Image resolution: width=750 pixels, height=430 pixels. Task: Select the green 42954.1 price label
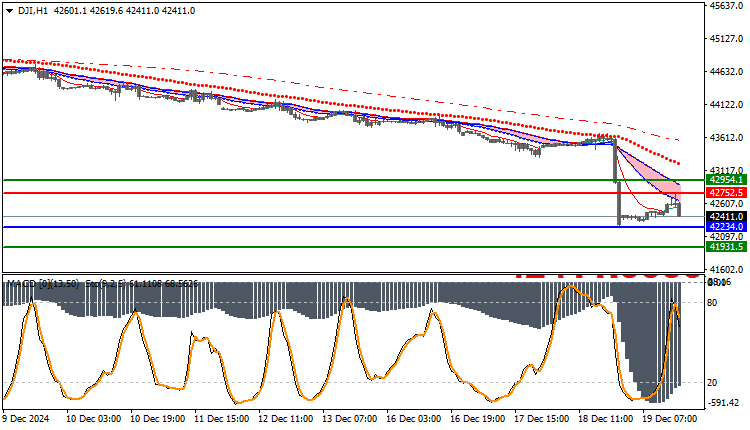(726, 180)
